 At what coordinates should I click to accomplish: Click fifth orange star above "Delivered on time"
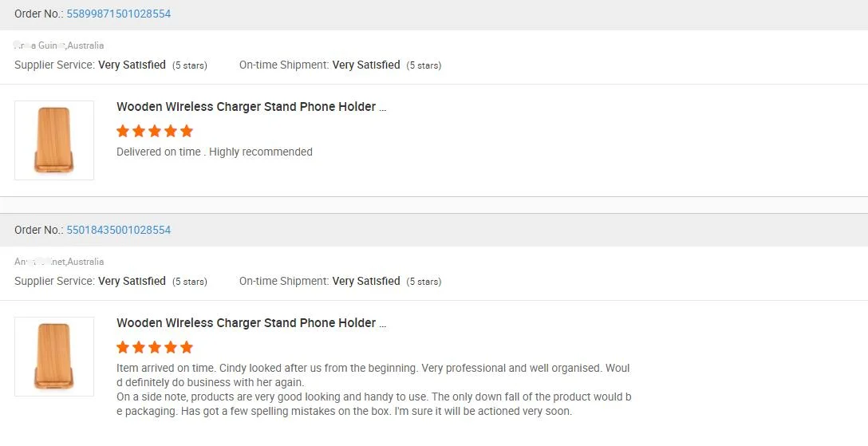coord(187,131)
